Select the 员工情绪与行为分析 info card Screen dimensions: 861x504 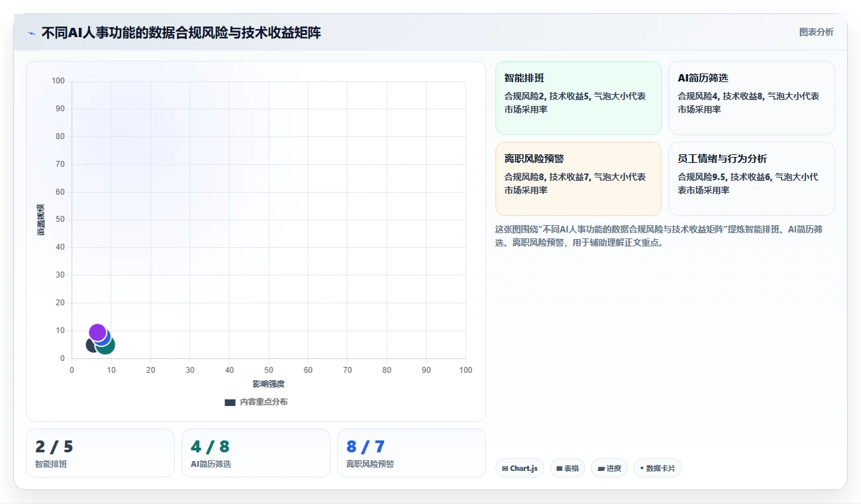(752, 179)
